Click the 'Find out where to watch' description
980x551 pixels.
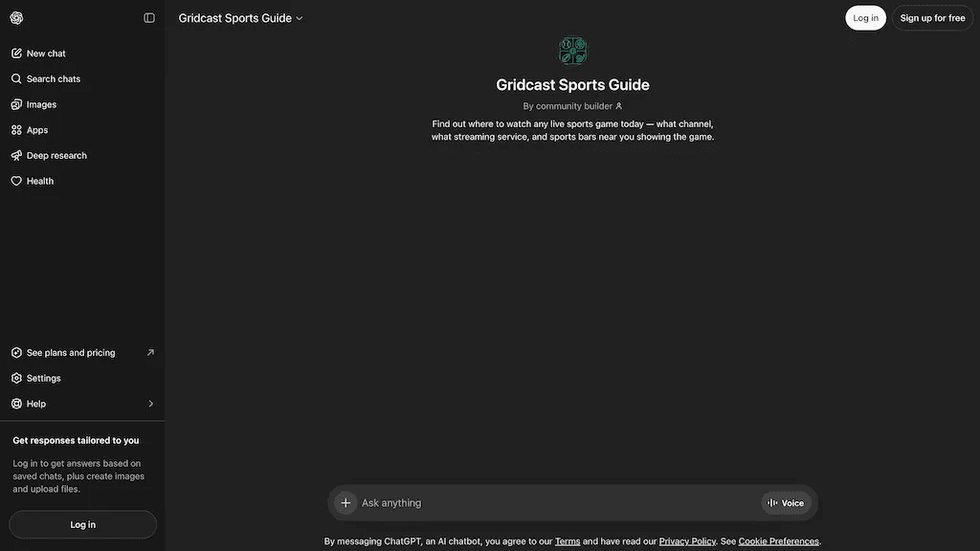coord(572,130)
